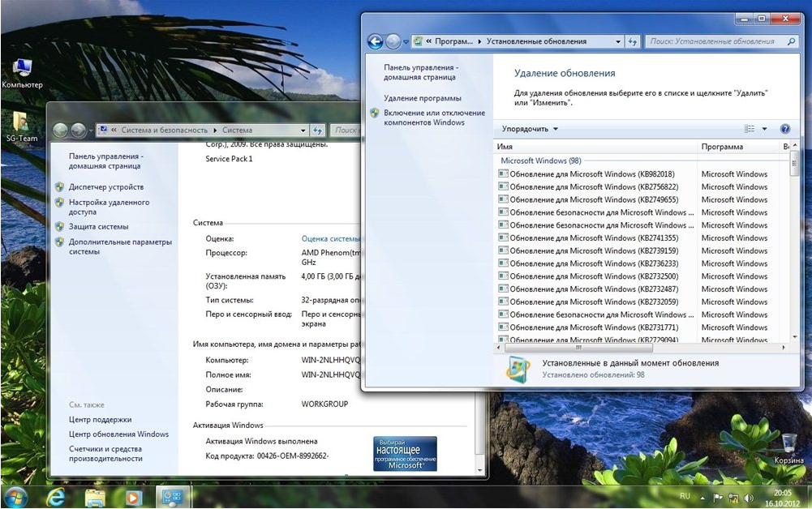Screen dimensions: 812x509
Task: Click the Система и безопасность breadcrumb
Action: (164, 130)
